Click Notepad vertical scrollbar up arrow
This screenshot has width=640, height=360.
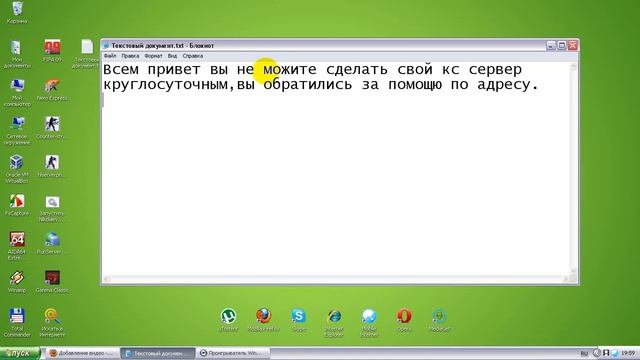click(x=573, y=67)
